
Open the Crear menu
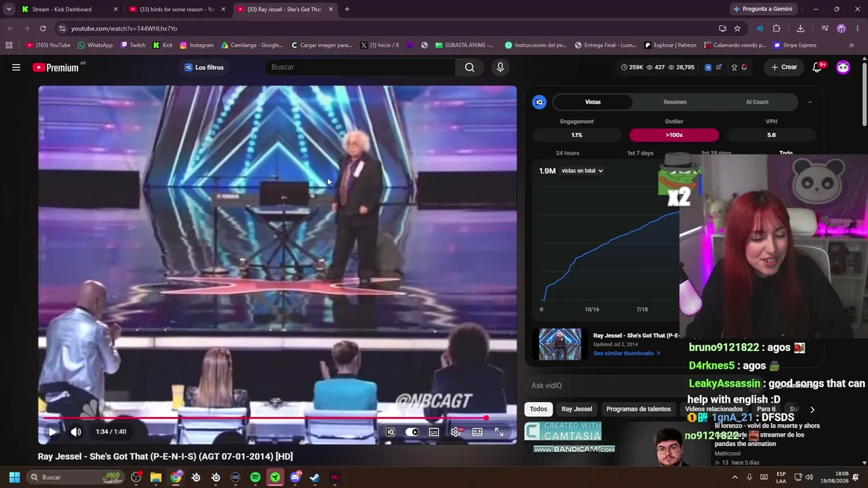point(784,67)
